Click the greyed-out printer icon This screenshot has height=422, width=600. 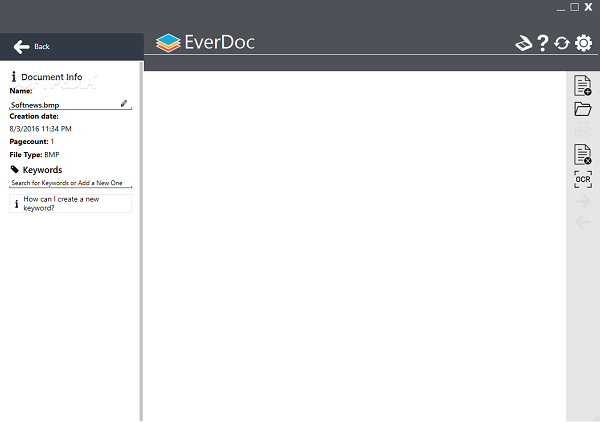583,130
